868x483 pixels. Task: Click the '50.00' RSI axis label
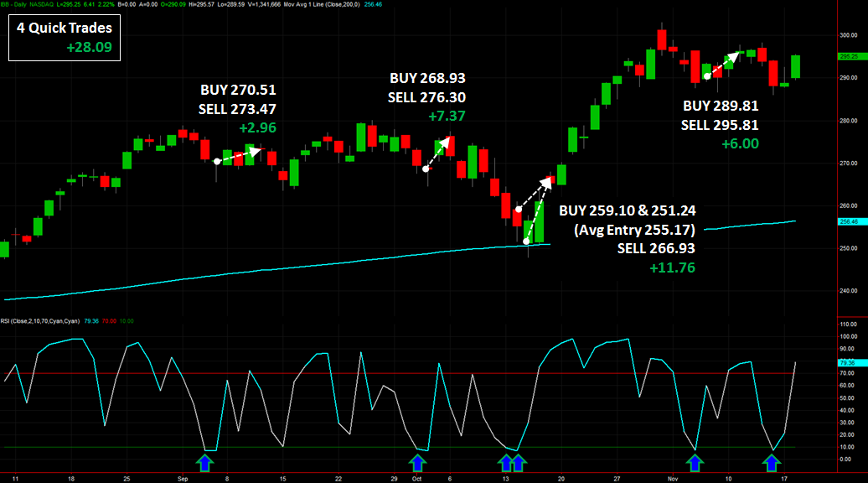point(847,398)
